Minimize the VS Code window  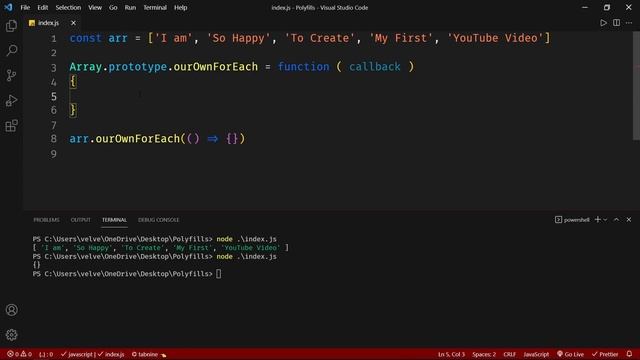pos(584,7)
